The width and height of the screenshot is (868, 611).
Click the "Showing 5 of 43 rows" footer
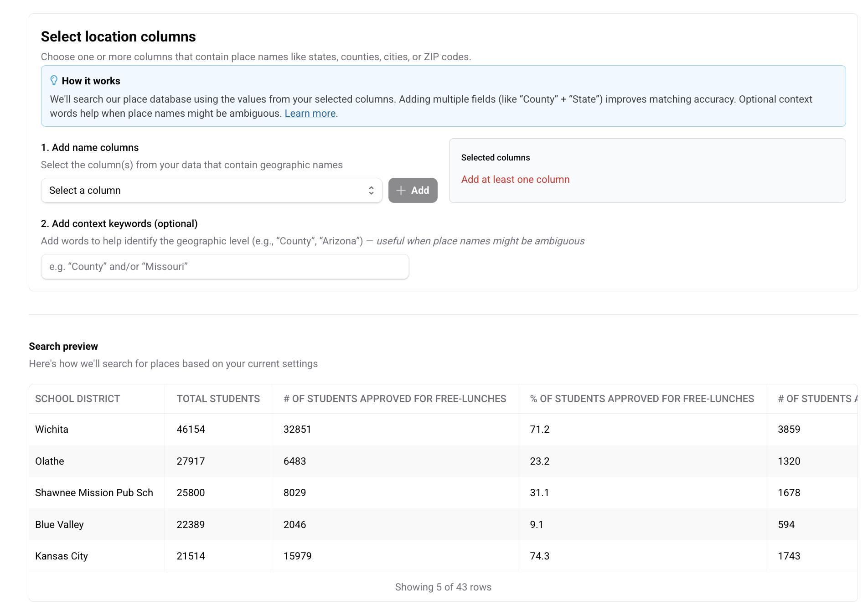coord(443,587)
